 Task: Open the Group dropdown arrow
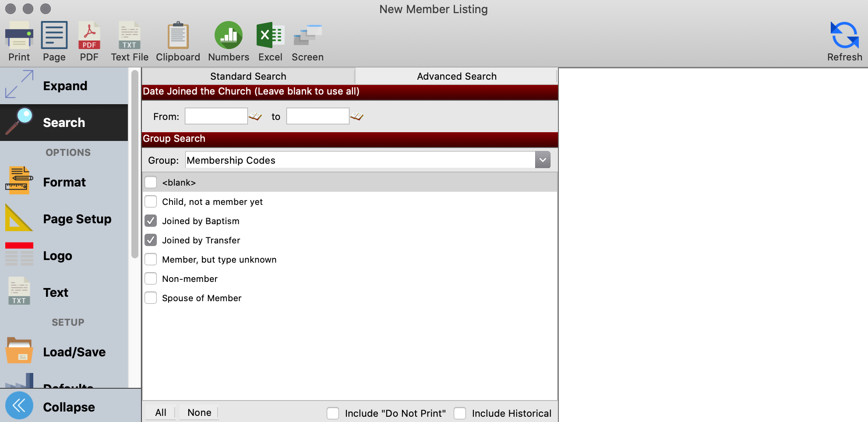click(x=543, y=160)
